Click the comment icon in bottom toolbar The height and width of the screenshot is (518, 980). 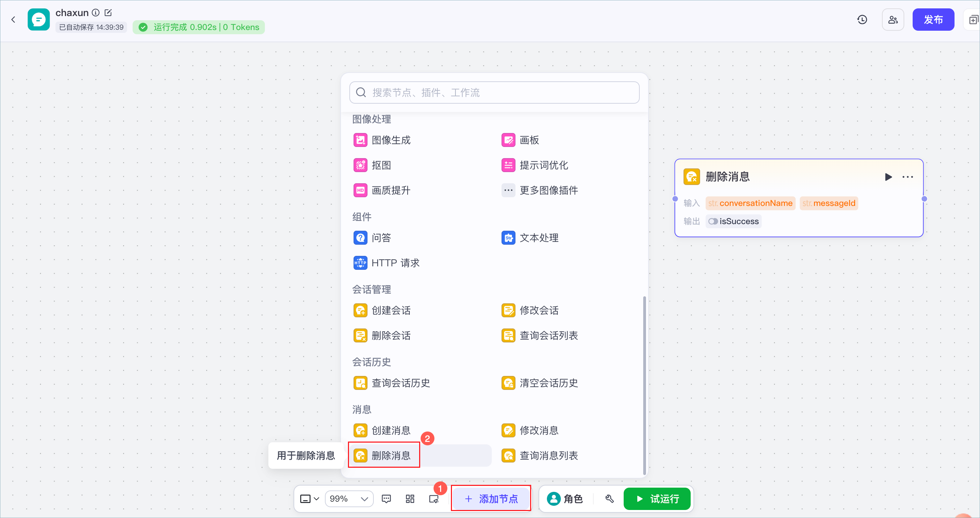(x=386, y=499)
